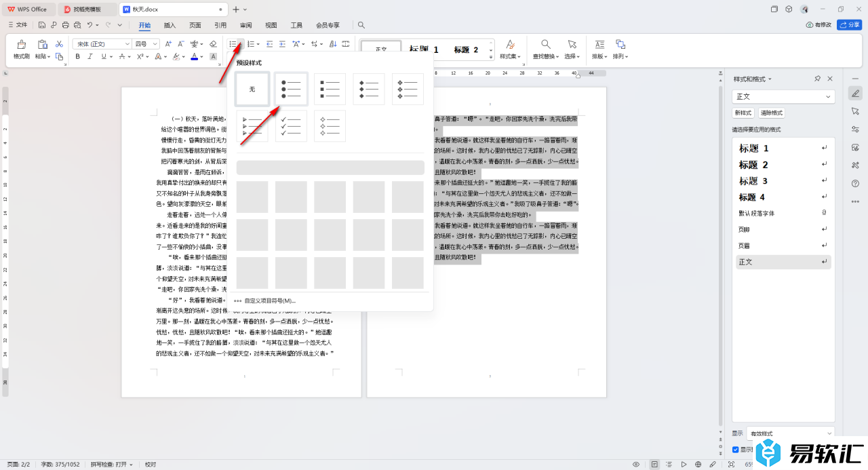
Task: Click the Clear Formatting eraser icon
Action: coord(213,43)
